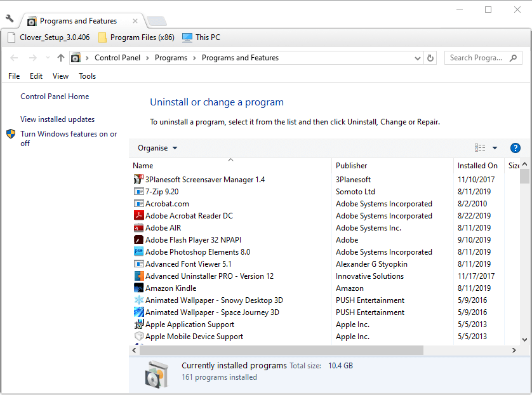The image size is (532, 395).
Task: Click the help question mark icon
Action: pyautogui.click(x=515, y=148)
